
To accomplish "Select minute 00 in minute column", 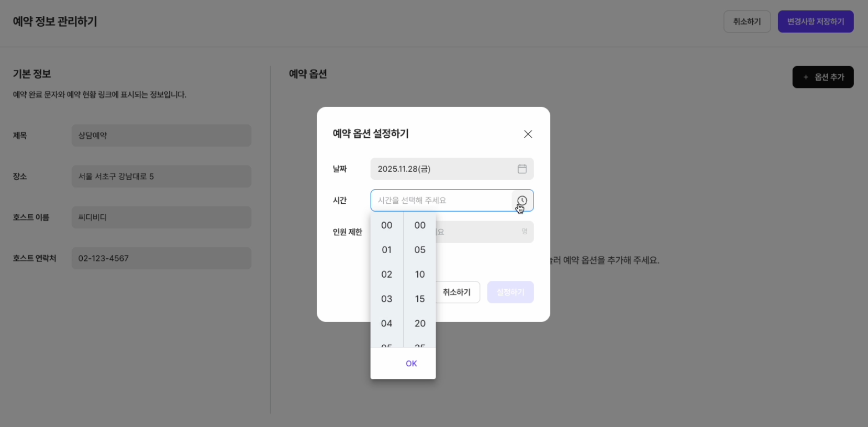I will 420,225.
